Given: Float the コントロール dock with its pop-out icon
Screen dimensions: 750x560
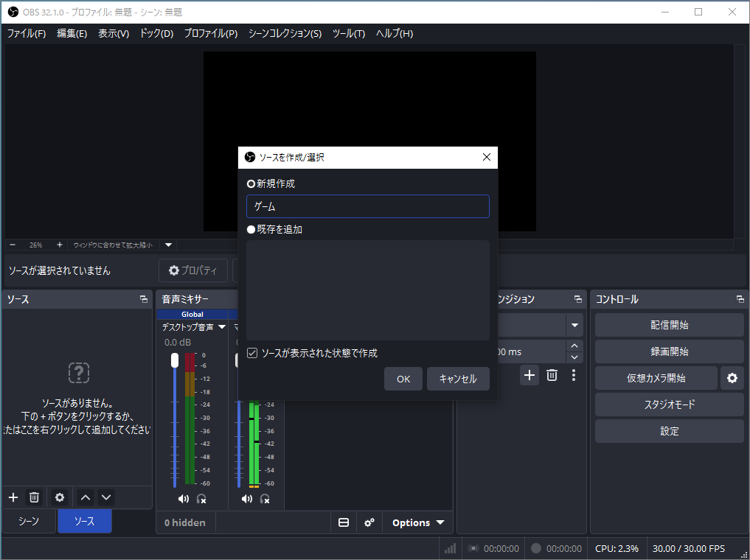Looking at the screenshot, I should (x=740, y=299).
